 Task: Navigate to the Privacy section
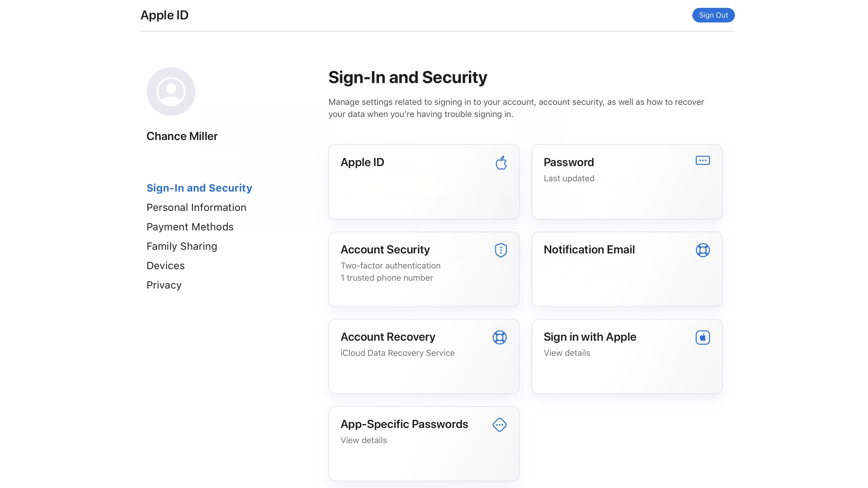tap(164, 285)
